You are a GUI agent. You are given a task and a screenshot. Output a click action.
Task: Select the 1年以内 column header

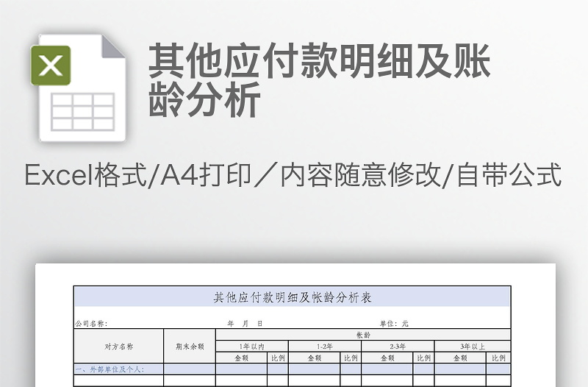pos(252,347)
